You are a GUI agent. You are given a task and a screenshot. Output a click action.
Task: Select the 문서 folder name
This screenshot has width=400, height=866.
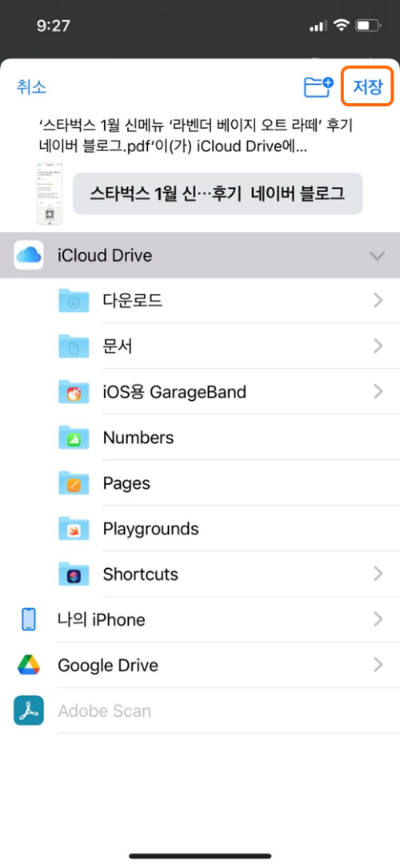coord(118,346)
